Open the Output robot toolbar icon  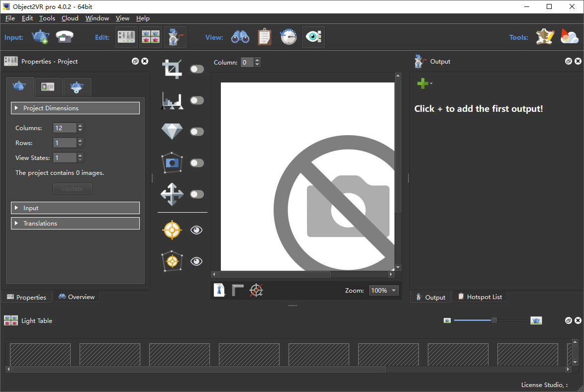(175, 37)
